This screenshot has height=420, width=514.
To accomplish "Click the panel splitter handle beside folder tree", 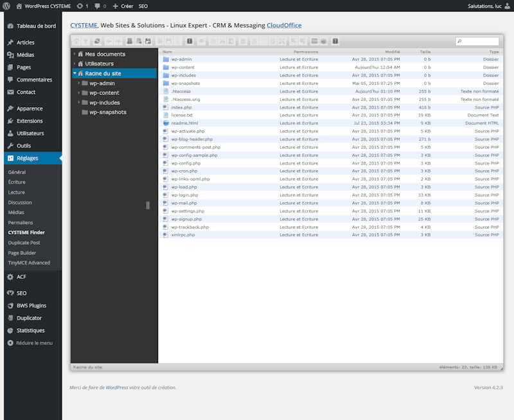I will tap(148, 206).
